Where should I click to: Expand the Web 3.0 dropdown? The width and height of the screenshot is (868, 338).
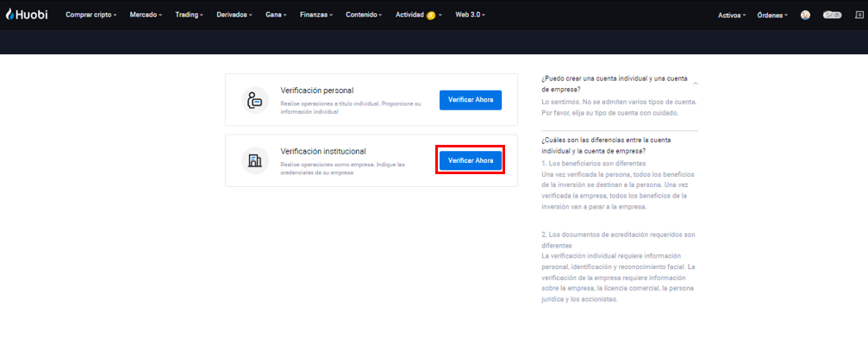[470, 15]
